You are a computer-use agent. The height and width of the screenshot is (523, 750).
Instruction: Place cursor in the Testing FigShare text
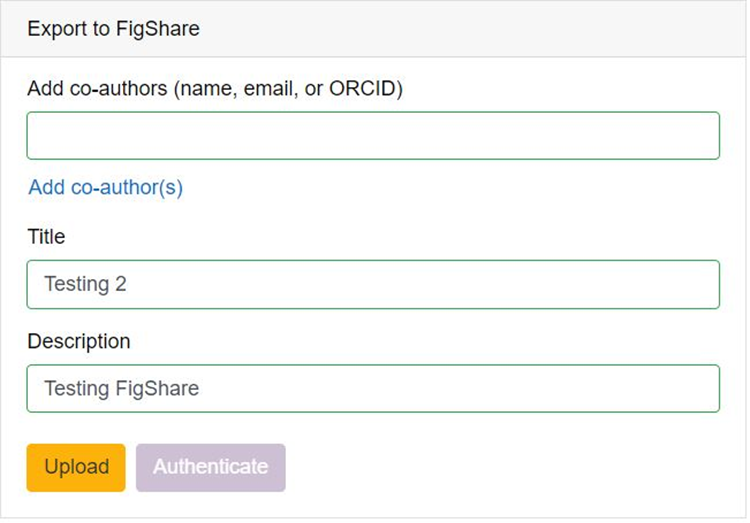point(121,388)
